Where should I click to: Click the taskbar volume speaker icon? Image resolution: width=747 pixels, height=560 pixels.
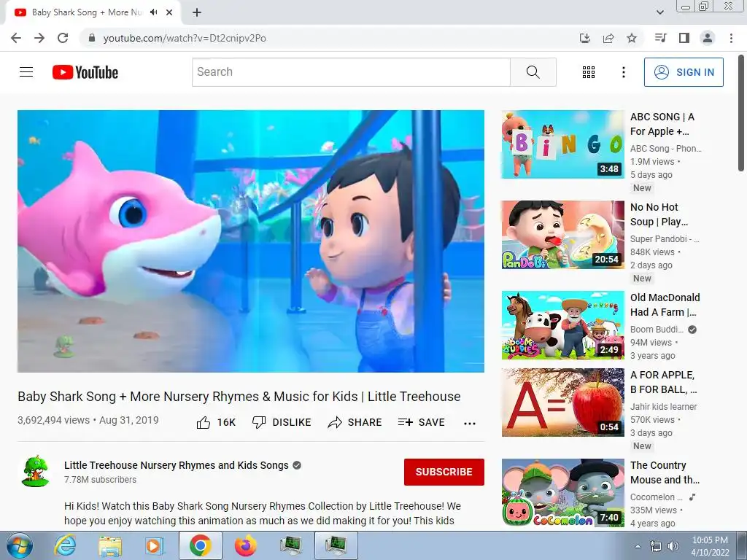[673, 546]
